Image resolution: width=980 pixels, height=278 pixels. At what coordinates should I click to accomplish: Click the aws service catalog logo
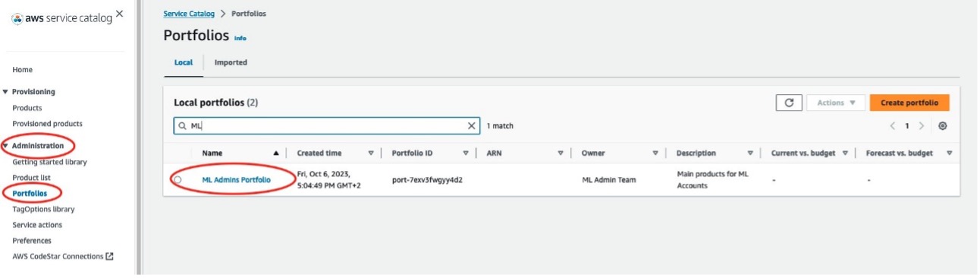coord(61,17)
